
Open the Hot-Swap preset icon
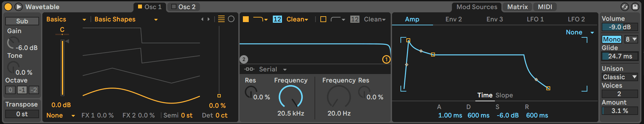click(x=625, y=7)
